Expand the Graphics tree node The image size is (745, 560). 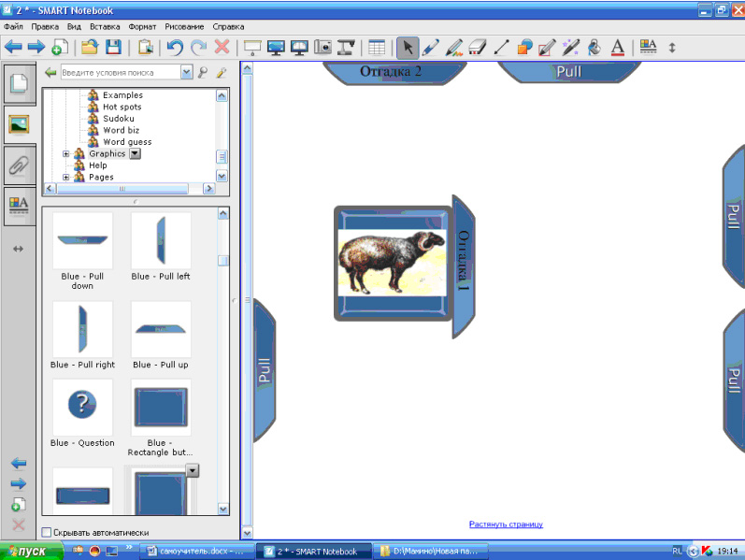(66, 153)
